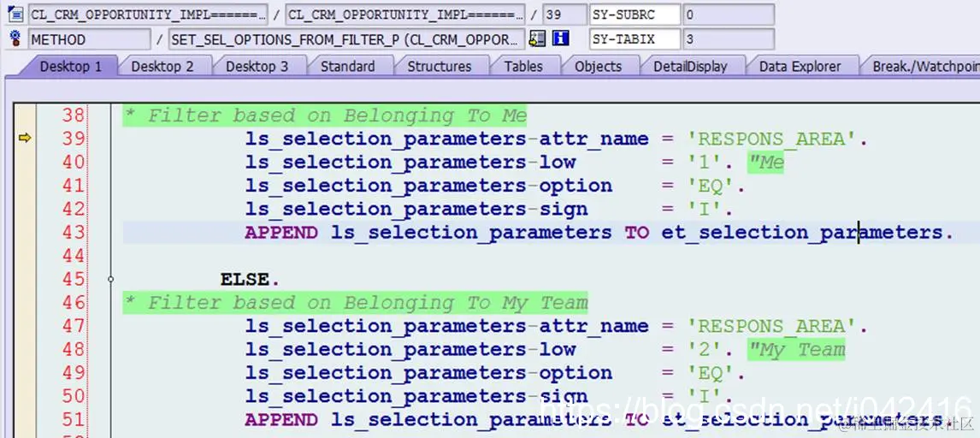Viewport: 980px width, 438px height.
Task: Click line number 47 in the gutter
Action: click(74, 326)
